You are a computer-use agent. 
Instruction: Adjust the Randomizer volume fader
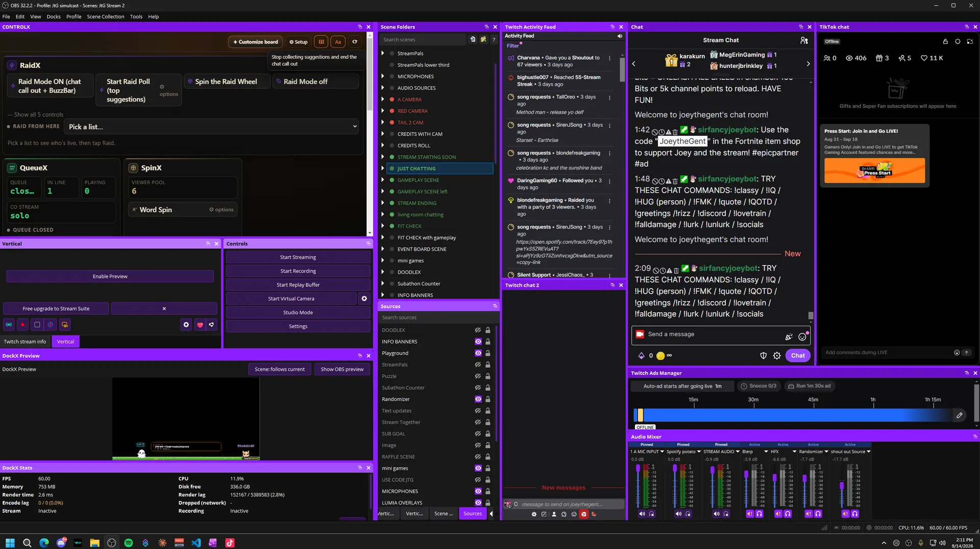coord(805,479)
